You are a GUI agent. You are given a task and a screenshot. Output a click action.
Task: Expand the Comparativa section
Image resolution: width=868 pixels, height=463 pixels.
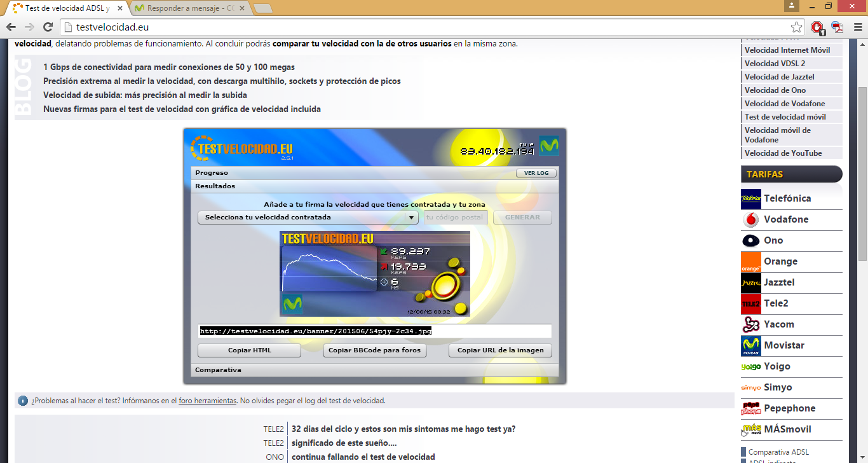[375, 370]
